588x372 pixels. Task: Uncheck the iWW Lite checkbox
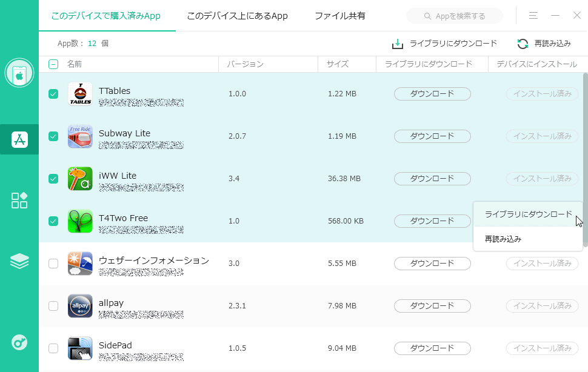point(53,179)
